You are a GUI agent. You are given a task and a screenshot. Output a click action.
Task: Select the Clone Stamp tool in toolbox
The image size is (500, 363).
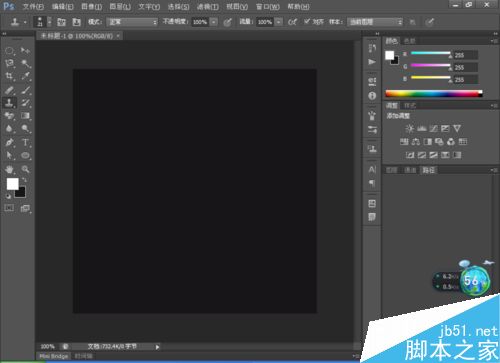point(9,103)
